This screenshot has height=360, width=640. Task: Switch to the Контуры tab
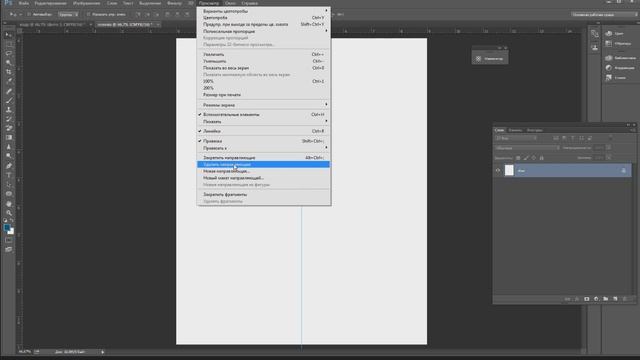534,130
